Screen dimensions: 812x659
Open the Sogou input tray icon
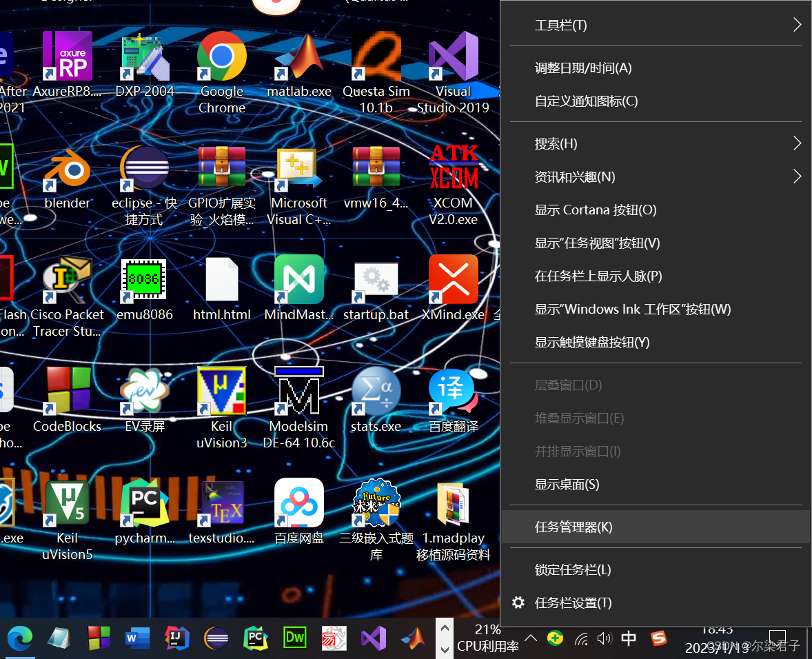659,638
